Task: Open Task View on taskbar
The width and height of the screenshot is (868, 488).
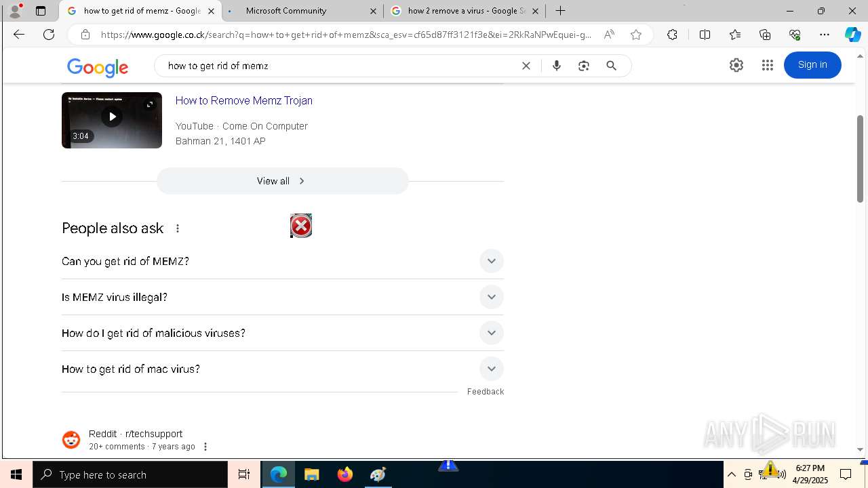Action: (244, 474)
